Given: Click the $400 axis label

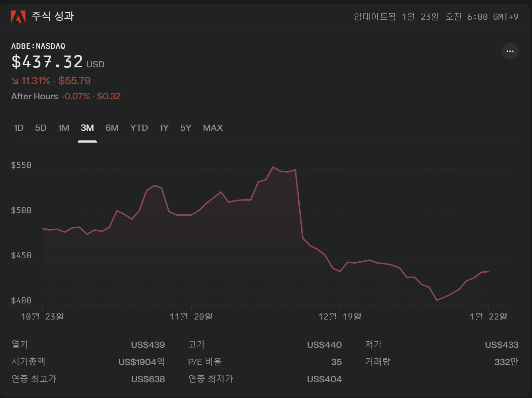Looking at the screenshot, I should pyautogui.click(x=21, y=301).
